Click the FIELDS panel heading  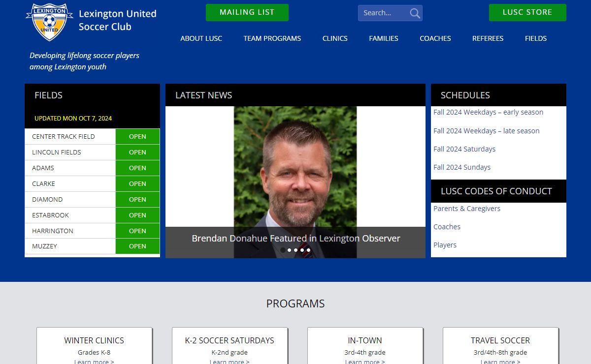coord(48,95)
